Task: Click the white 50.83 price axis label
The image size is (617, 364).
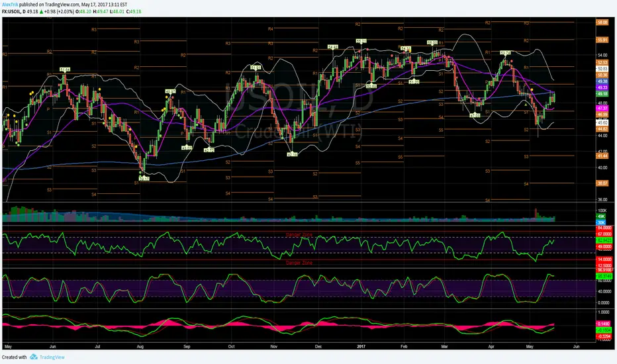Action: [602, 69]
